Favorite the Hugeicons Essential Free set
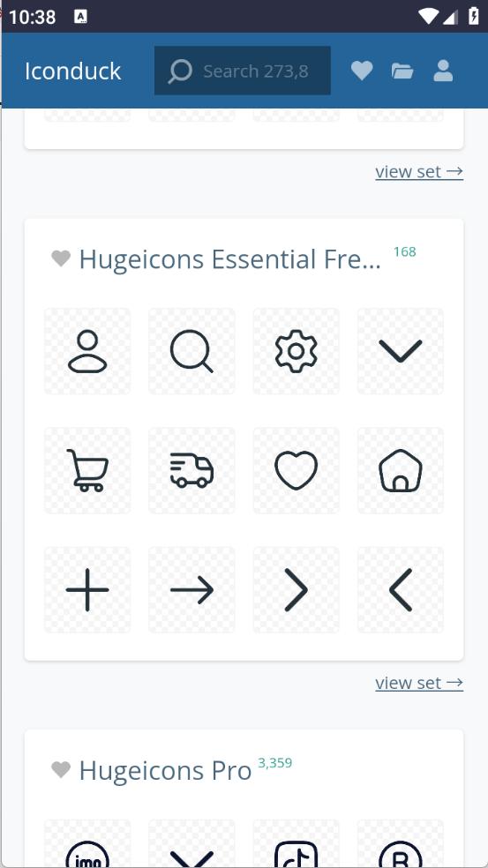 (x=61, y=258)
